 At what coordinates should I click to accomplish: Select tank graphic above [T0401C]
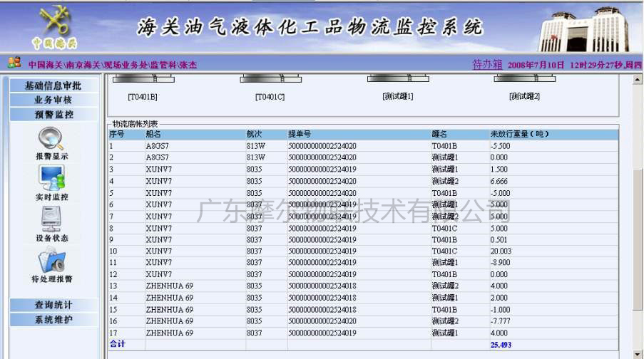pyautogui.click(x=271, y=78)
